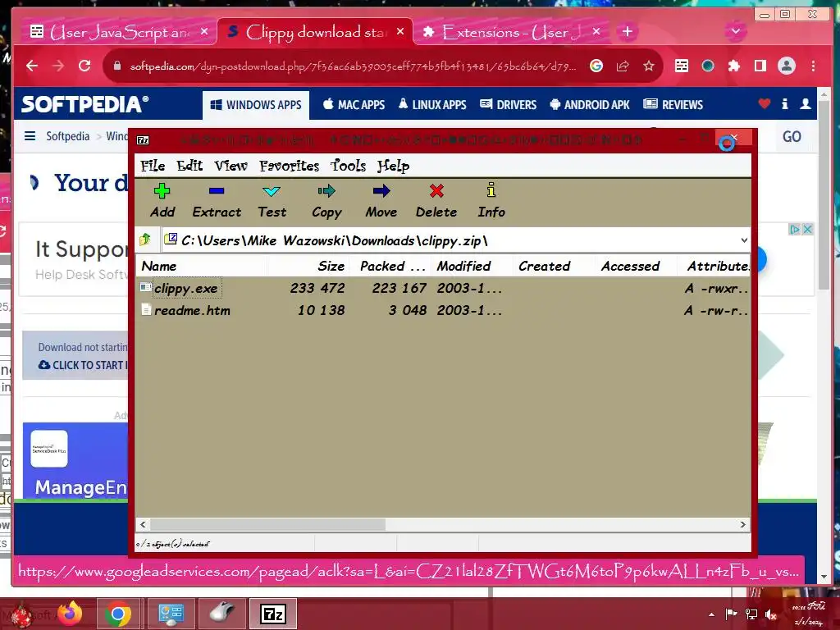Sort by the Modified column header
Image resolution: width=840 pixels, height=630 pixels.
(473, 267)
